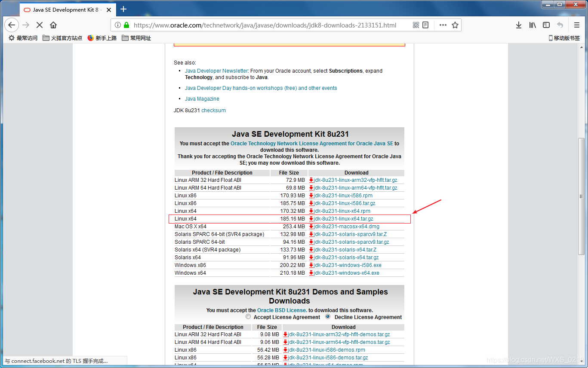Open the Downloads arrow icon
Image resolution: width=588 pixels, height=368 pixels.
519,25
